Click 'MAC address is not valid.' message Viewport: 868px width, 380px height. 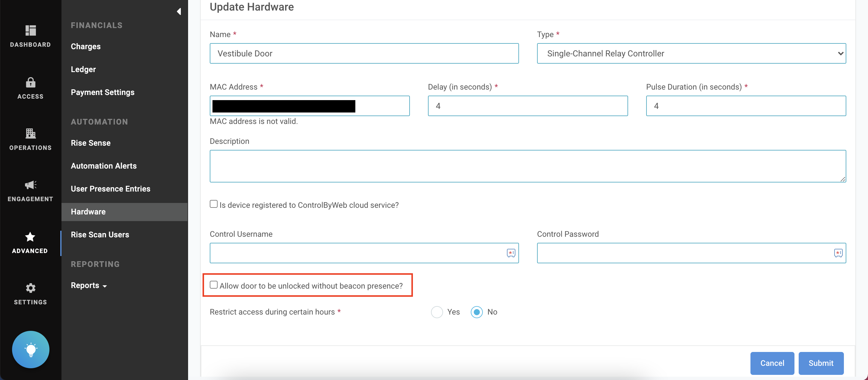(253, 121)
